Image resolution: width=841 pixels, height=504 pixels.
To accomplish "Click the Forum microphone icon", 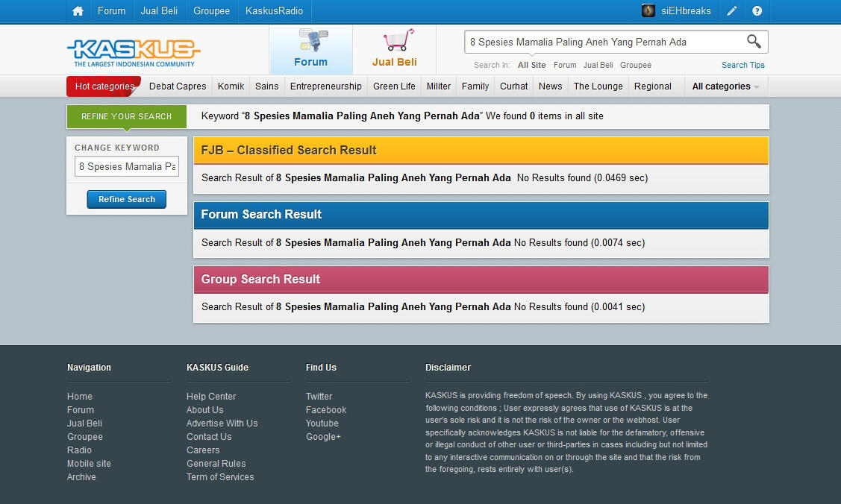I will [x=313, y=40].
